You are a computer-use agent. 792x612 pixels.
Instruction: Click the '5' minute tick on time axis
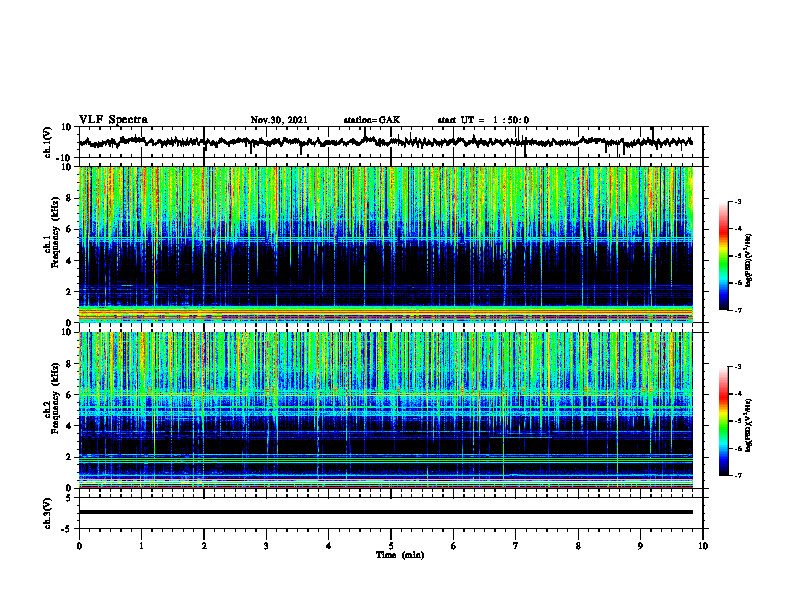(391, 546)
